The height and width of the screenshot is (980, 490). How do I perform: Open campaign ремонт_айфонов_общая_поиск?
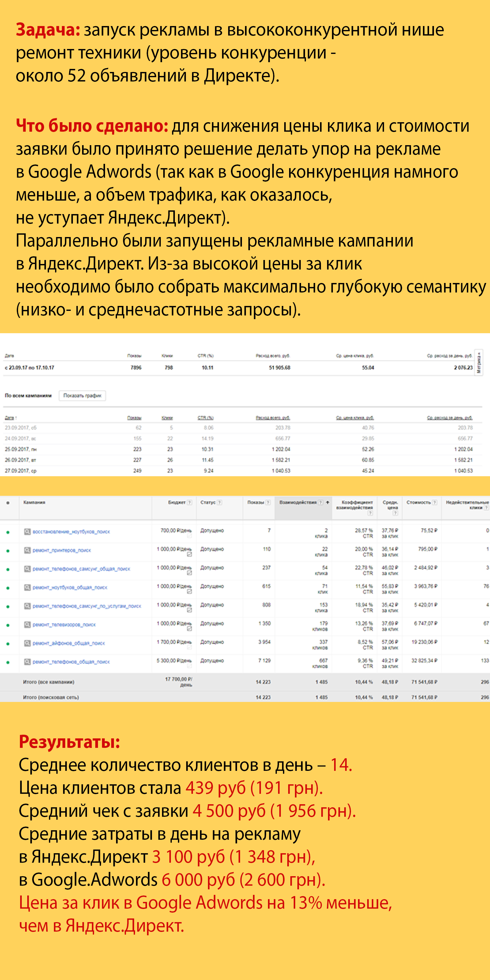[x=69, y=644]
